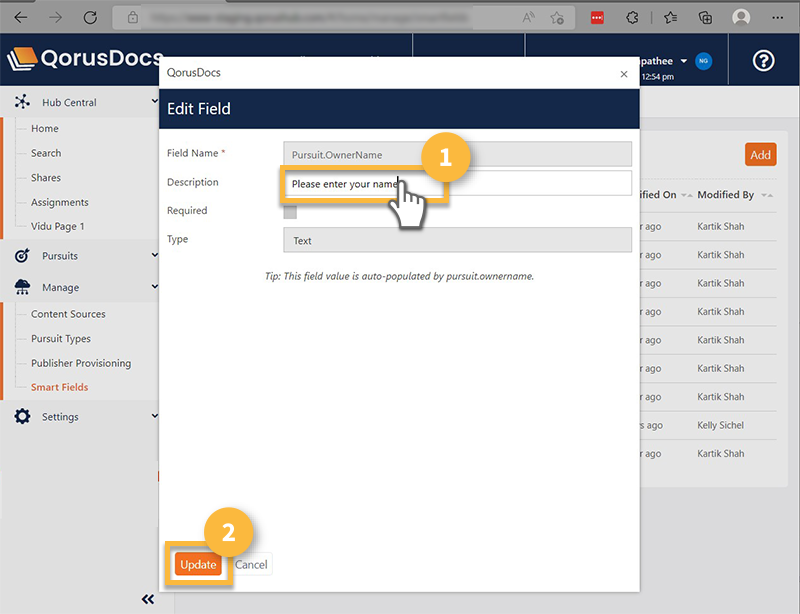Image resolution: width=800 pixels, height=614 pixels.
Task: Open Vidu Page 1 in sidebar
Action: (x=58, y=226)
